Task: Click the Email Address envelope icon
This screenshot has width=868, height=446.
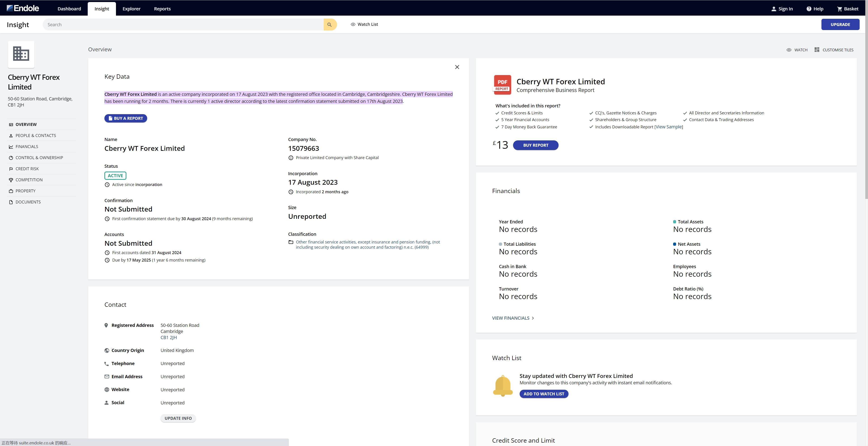Action: point(107,377)
